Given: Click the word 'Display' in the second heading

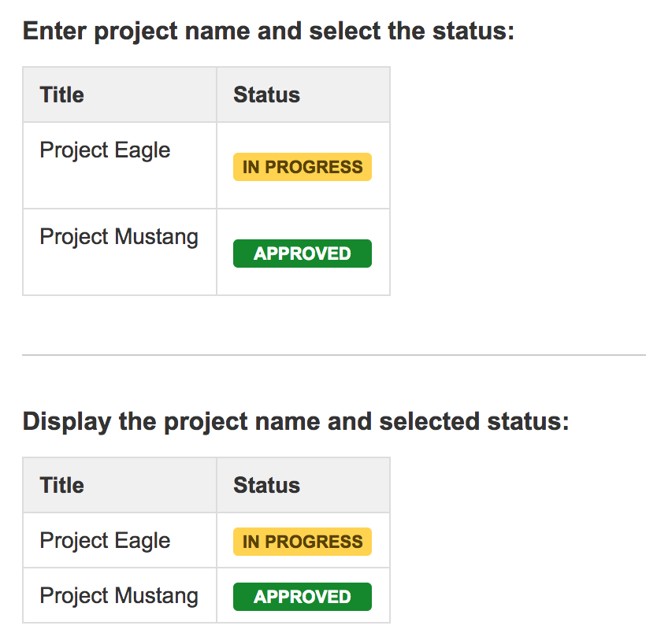Looking at the screenshot, I should click(x=67, y=422).
